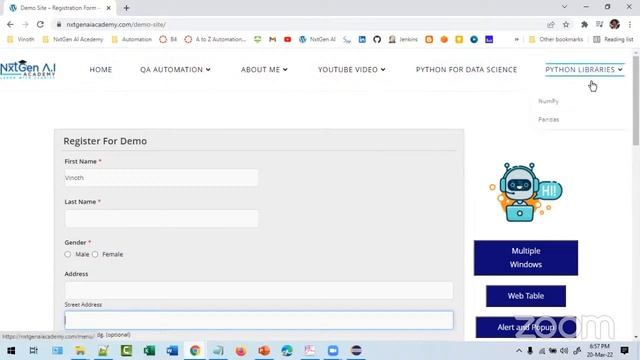Open Task View on taskbar
This screenshot has width=640, height=360.
(33, 350)
